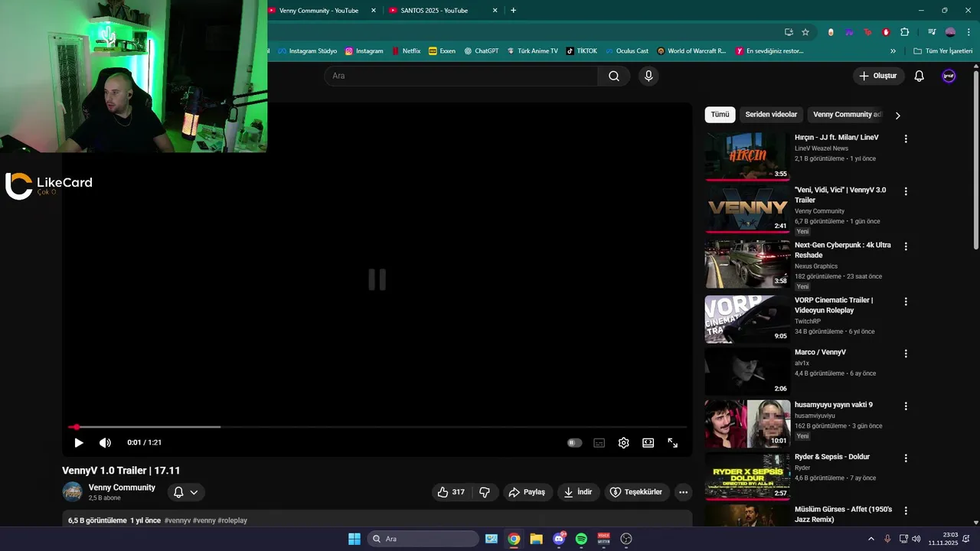Open options for Next-Gen Cyberpunk video
The image size is (980, 551).
[x=906, y=246]
